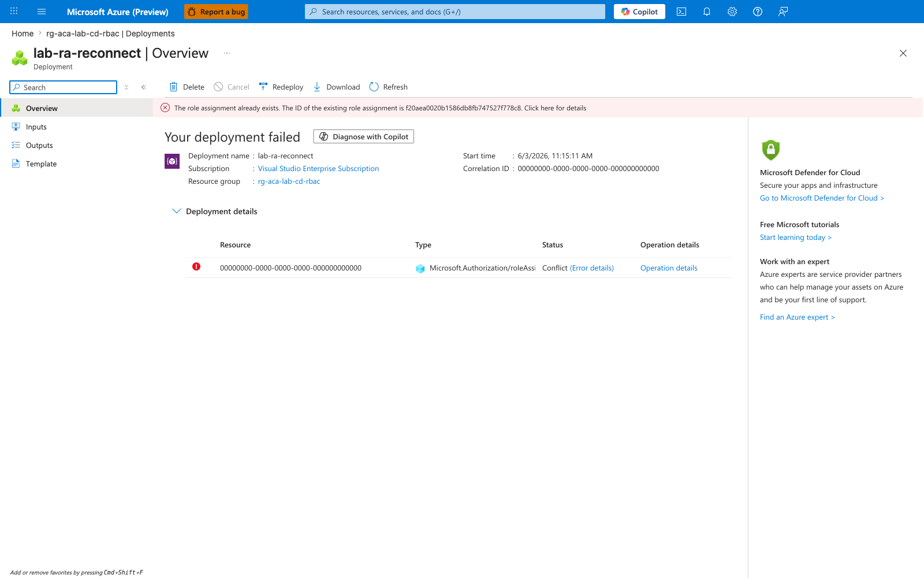Open the help question mark icon
The height and width of the screenshot is (578, 924).
point(758,12)
